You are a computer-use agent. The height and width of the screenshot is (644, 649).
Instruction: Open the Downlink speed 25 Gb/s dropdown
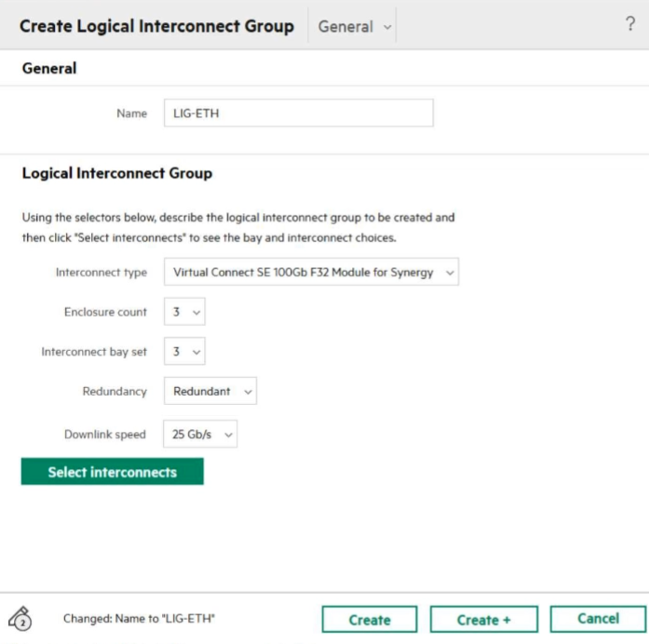click(x=200, y=435)
